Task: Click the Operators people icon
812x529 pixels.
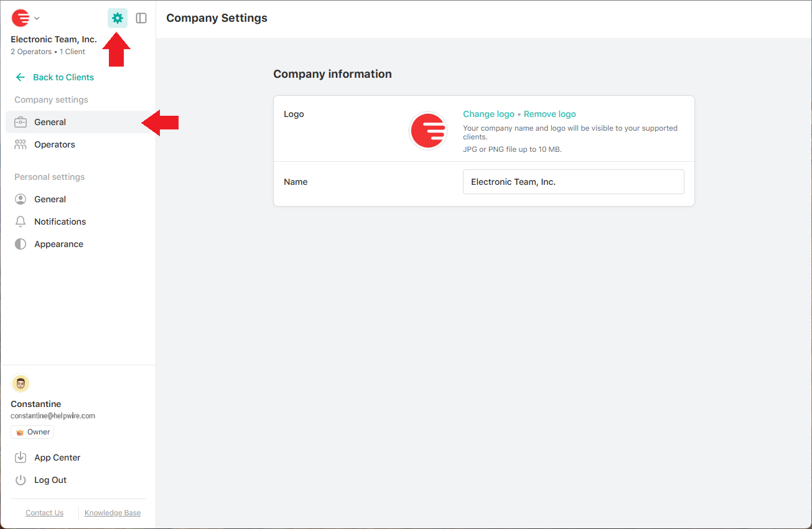Action: click(x=21, y=144)
